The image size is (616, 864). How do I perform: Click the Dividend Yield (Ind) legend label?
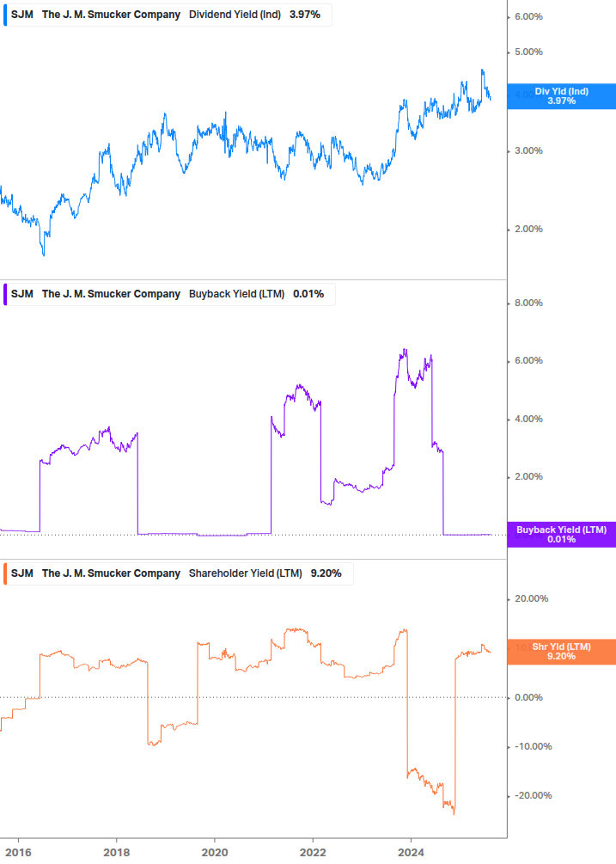[235, 15]
